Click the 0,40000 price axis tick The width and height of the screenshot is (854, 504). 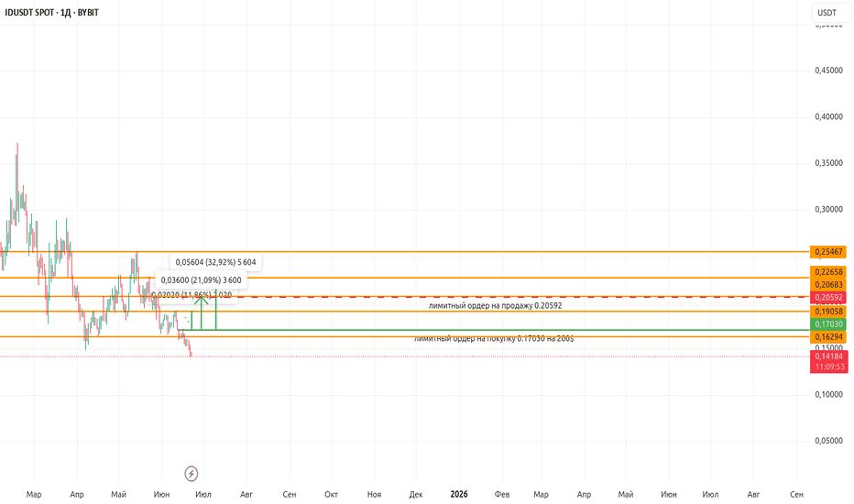[828, 116]
